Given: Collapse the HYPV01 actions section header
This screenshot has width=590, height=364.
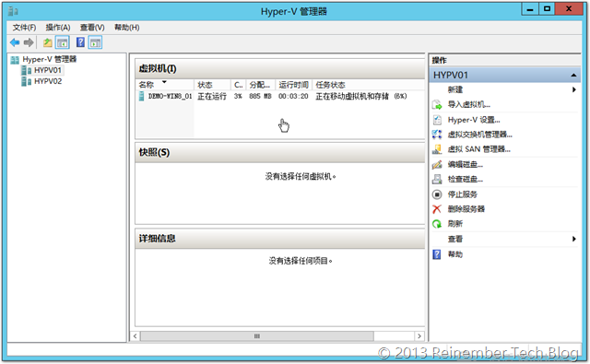Looking at the screenshot, I should 573,76.
